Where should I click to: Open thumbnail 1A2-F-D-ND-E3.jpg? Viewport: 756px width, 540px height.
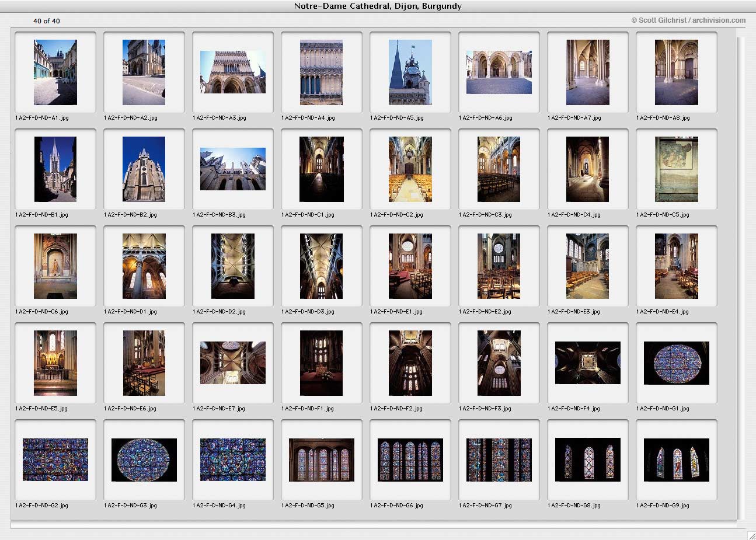588,266
